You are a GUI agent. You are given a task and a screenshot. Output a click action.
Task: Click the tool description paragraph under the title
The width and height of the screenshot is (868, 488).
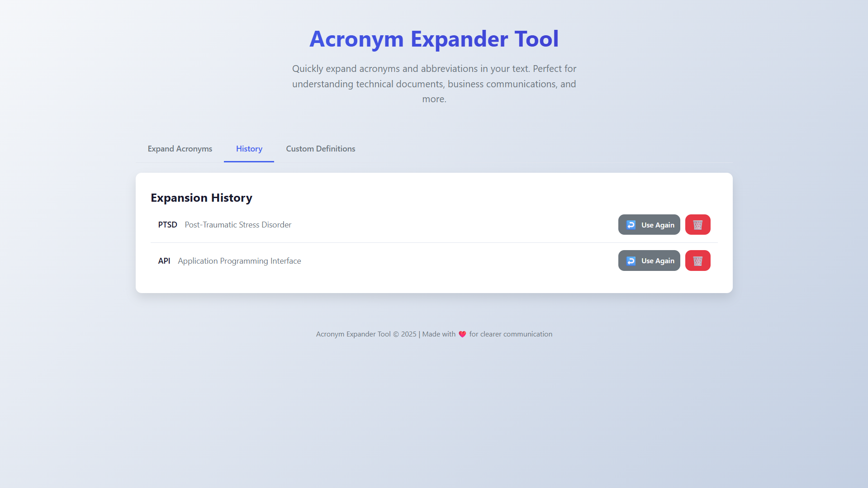(434, 84)
